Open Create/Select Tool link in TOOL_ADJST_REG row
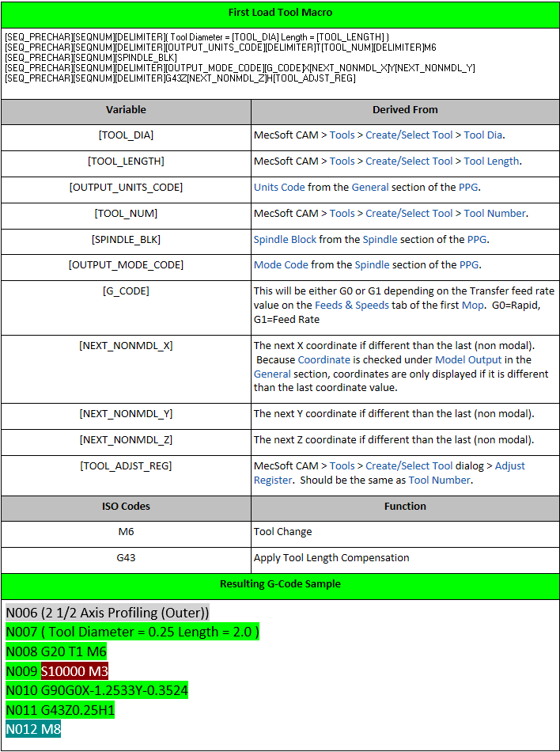Screen dimensions: 560x752 coord(409,465)
